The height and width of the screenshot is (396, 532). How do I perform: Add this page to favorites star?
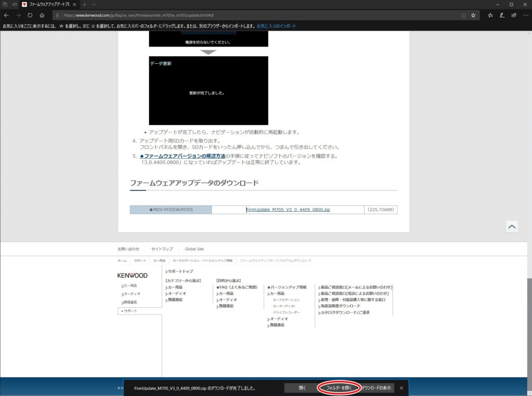pyautogui.click(x=473, y=15)
